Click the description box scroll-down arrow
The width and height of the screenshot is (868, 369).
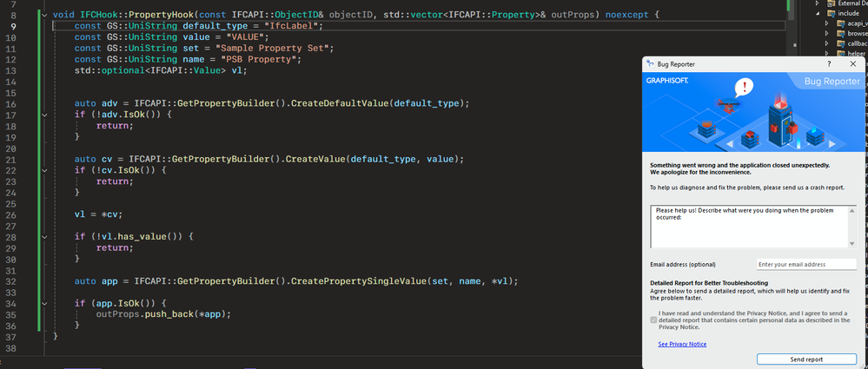852,243
